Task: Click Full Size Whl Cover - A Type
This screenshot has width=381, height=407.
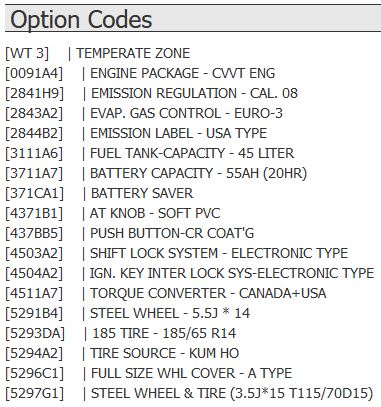Action: [148, 373]
